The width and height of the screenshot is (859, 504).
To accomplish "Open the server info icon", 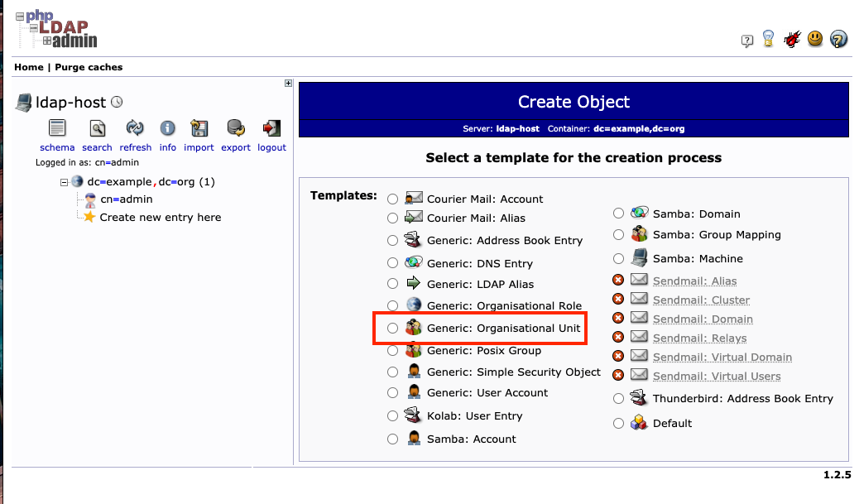I will 167,128.
